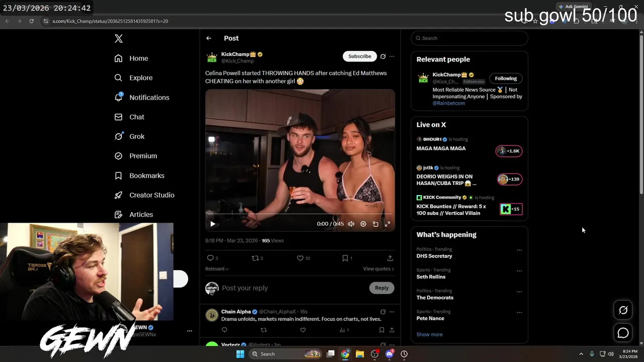The image size is (644, 362).
Task: Enter fullscreen for the video
Action: coord(387,224)
